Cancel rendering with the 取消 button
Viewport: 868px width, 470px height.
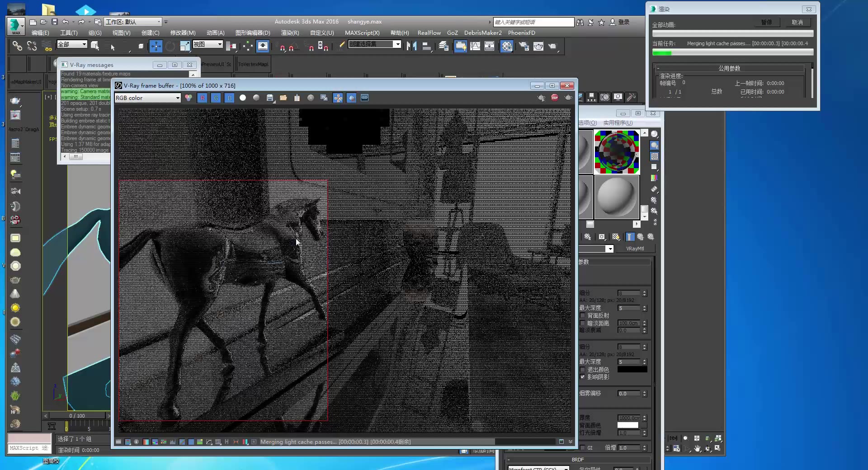pos(797,22)
